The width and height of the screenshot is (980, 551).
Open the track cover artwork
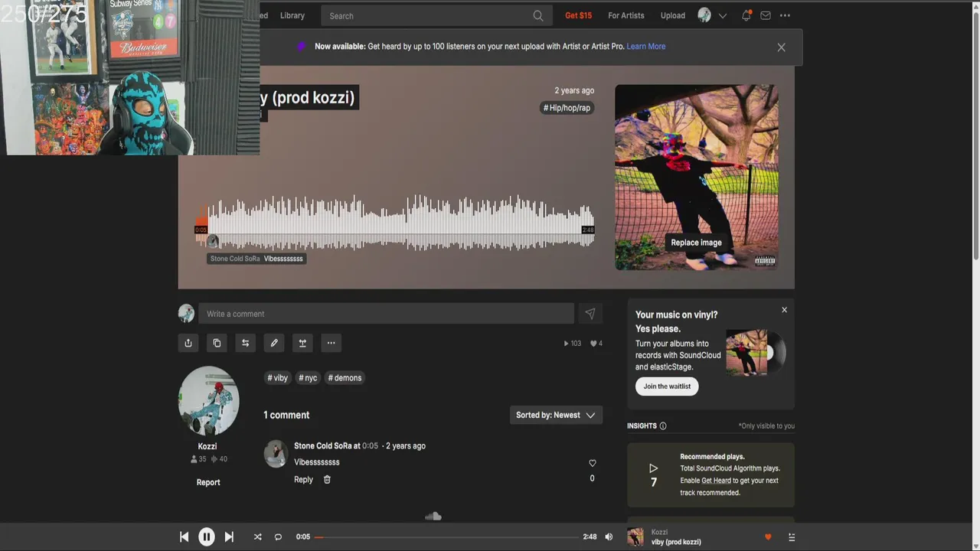click(696, 177)
